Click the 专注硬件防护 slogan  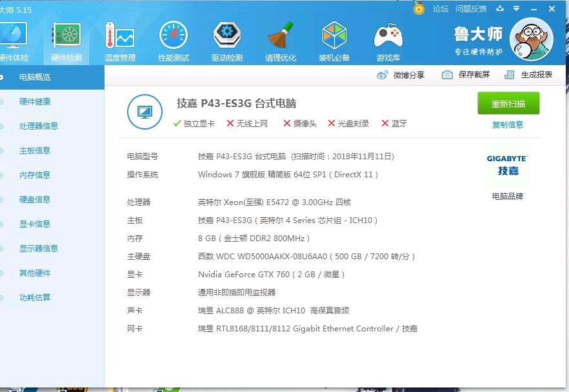coord(478,52)
